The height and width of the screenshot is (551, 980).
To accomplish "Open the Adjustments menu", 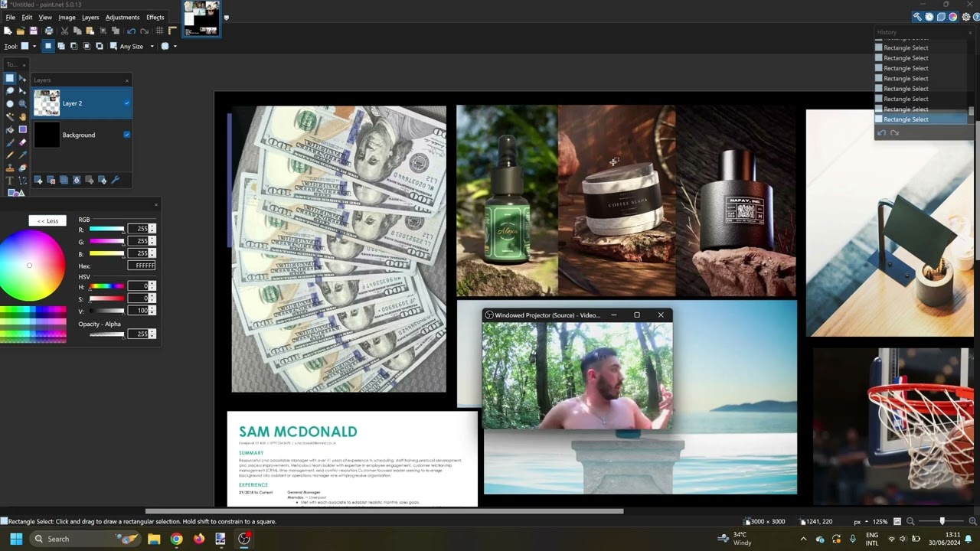I will point(122,17).
